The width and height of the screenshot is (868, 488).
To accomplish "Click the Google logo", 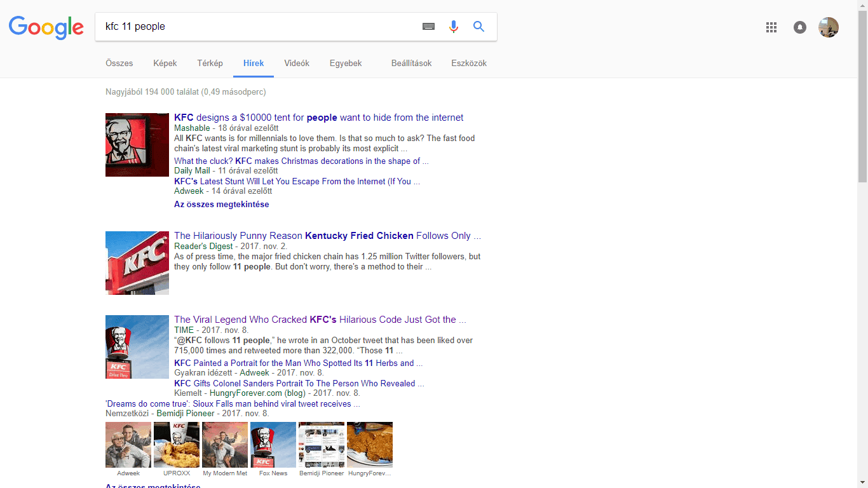I will click(46, 27).
